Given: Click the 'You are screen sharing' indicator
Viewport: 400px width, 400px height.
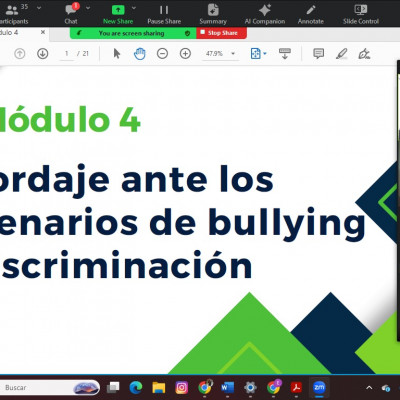Looking at the screenshot, I should pyautogui.click(x=131, y=33).
